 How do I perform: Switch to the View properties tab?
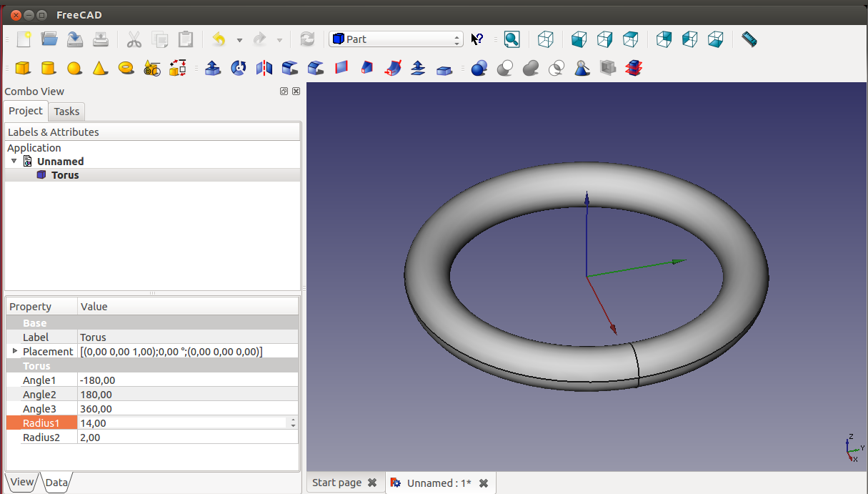tap(21, 482)
